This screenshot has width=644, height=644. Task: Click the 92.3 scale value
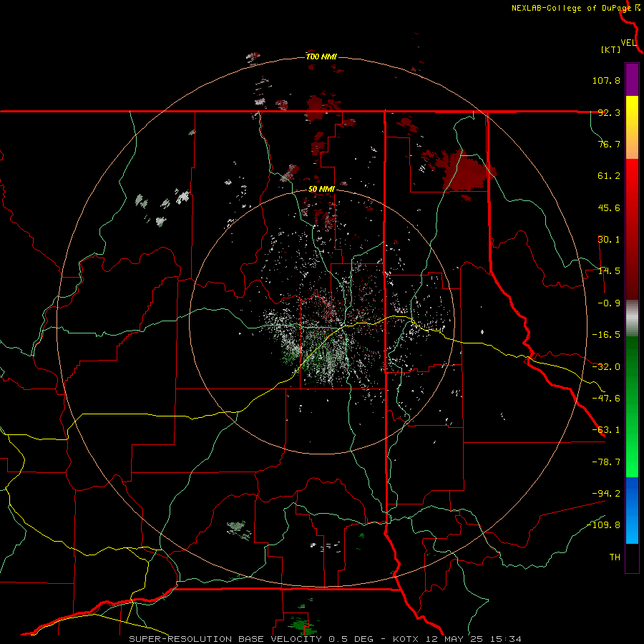tap(609, 112)
